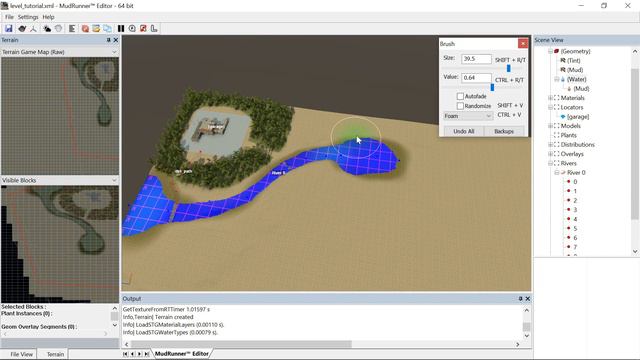Click the L-shaped toolbar icon

coord(154,29)
